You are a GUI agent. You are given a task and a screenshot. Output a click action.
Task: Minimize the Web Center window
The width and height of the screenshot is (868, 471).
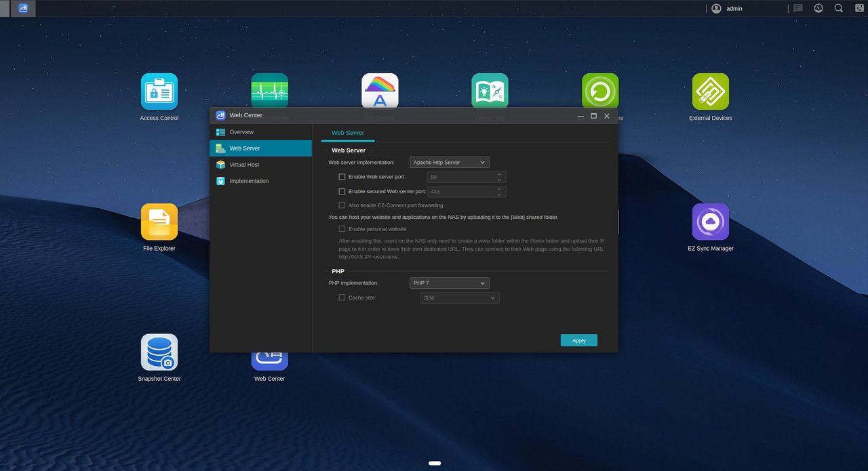(x=580, y=116)
